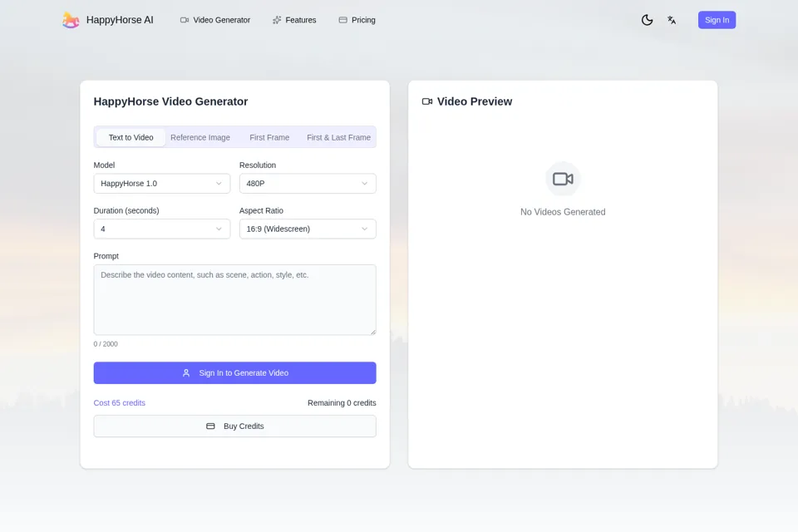Open the Resolution dropdown showing 480P

pyautogui.click(x=308, y=183)
